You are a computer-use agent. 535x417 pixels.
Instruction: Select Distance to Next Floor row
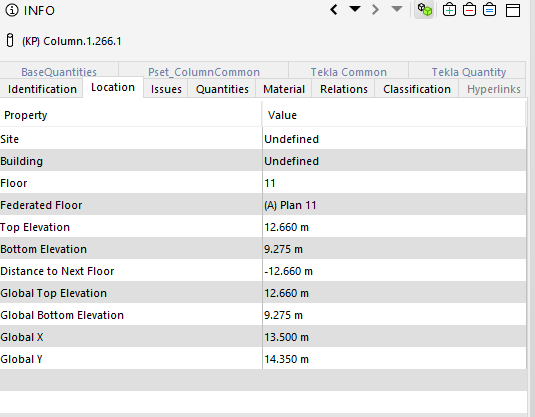tap(263, 271)
